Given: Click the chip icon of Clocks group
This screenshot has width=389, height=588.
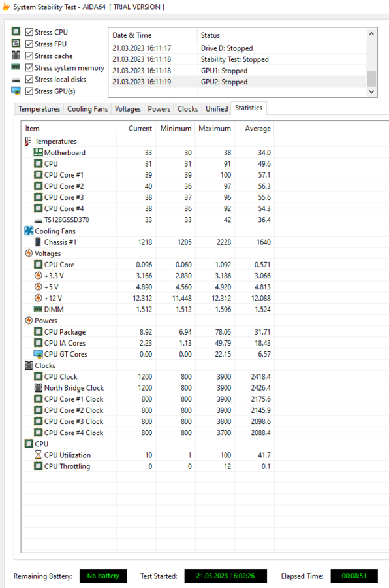Looking at the screenshot, I should pyautogui.click(x=29, y=365).
